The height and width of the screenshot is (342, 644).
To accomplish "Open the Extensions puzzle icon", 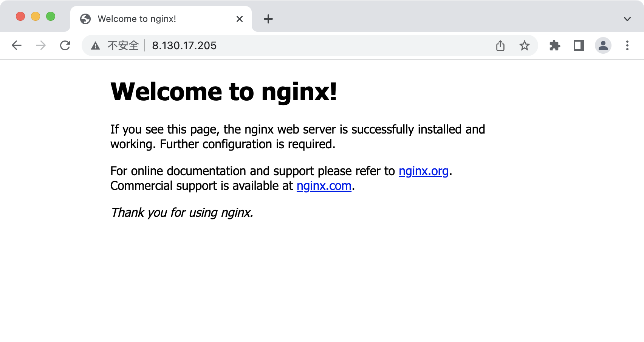I will 554,46.
